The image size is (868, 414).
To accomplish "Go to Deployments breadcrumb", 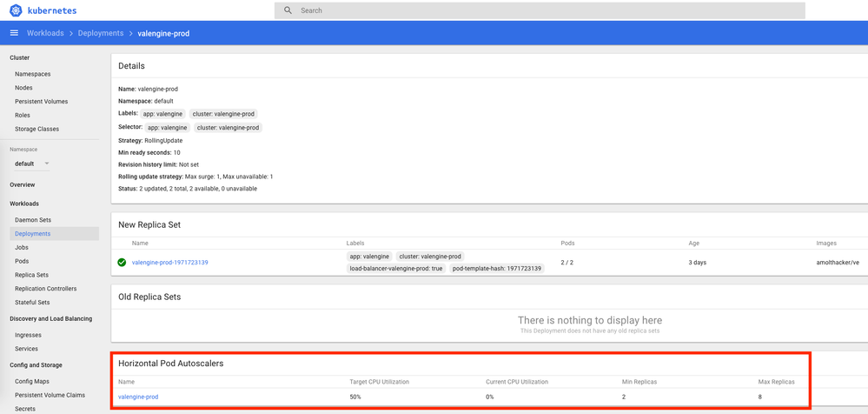I will click(x=101, y=33).
